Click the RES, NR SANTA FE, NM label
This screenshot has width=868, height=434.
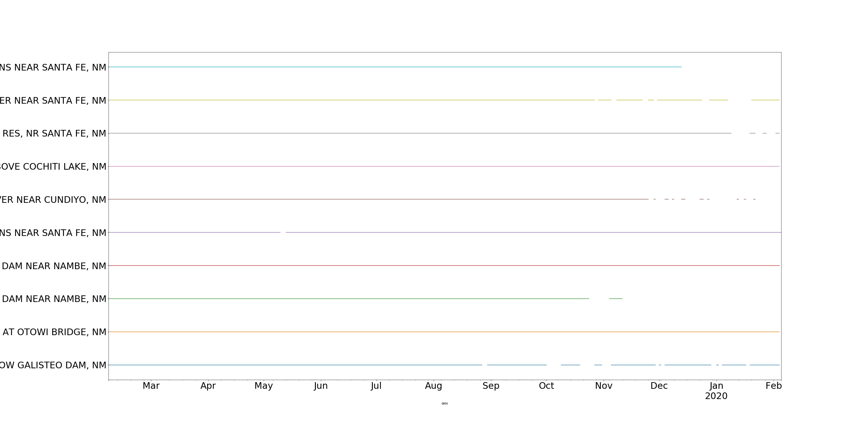(54, 134)
